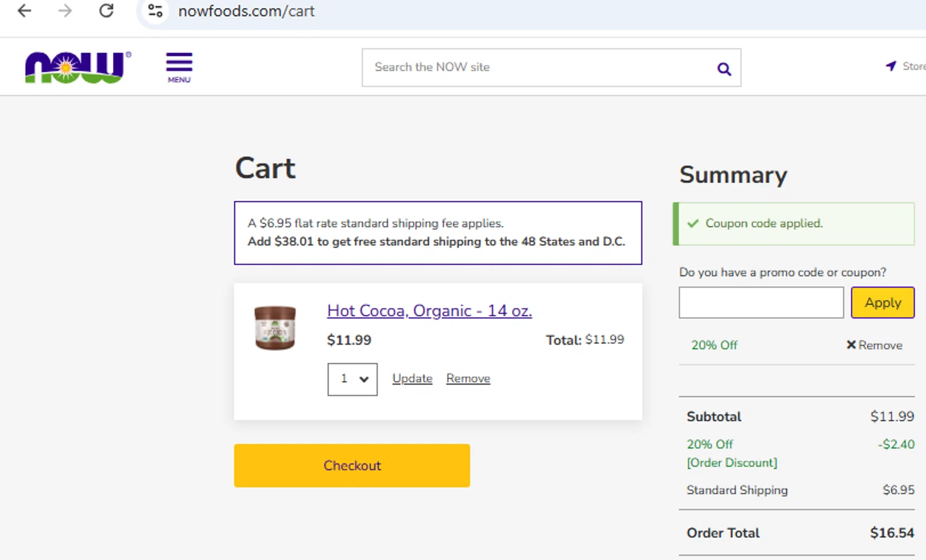
Task: Click the Hot Cocoa product thumbnail
Action: 275,328
